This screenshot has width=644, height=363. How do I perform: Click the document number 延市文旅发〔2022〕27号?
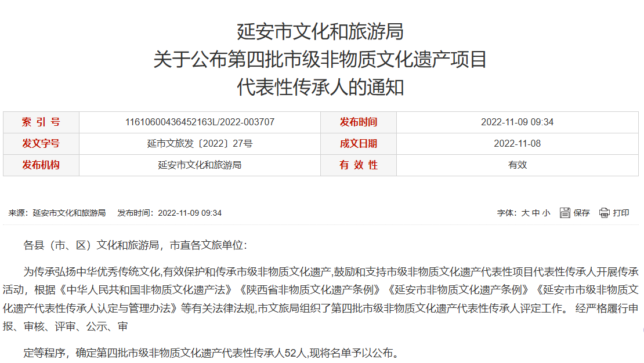point(200,143)
